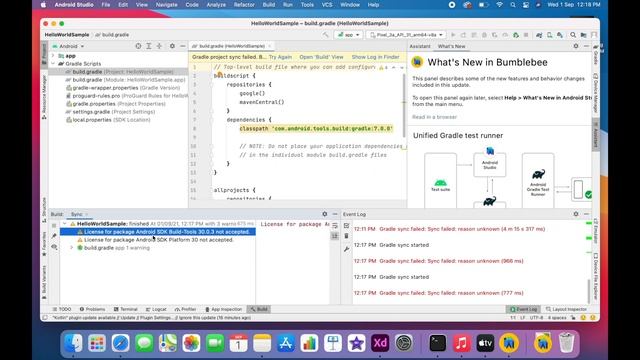Open the Android project view dropdown
The height and width of the screenshot is (360, 640).
coord(68,47)
